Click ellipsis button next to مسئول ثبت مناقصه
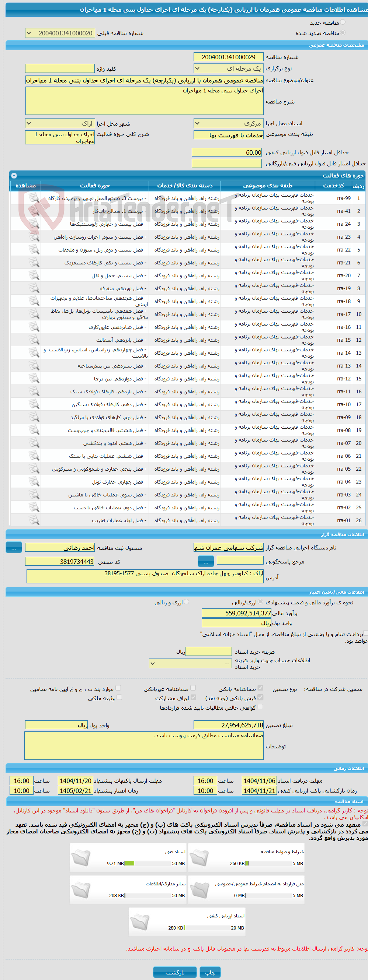This screenshot has width=368, height=980. click(x=14, y=547)
